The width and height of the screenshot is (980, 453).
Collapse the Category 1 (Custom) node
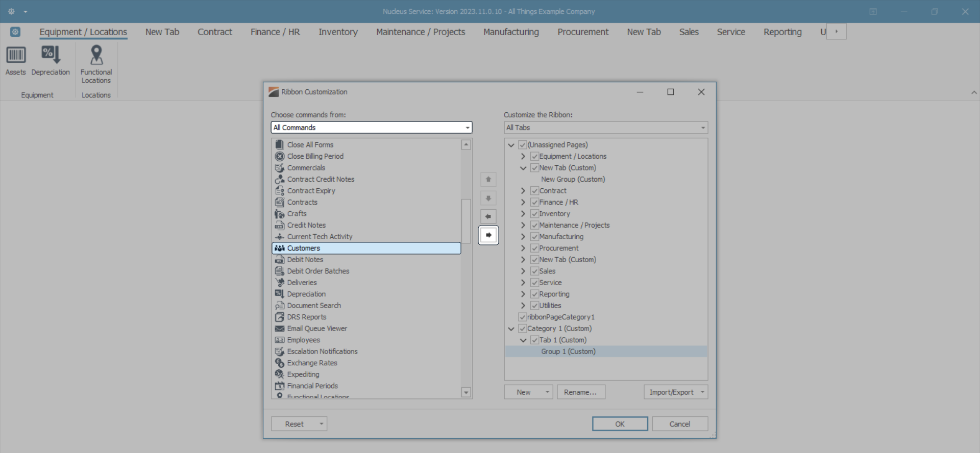pyautogui.click(x=511, y=329)
